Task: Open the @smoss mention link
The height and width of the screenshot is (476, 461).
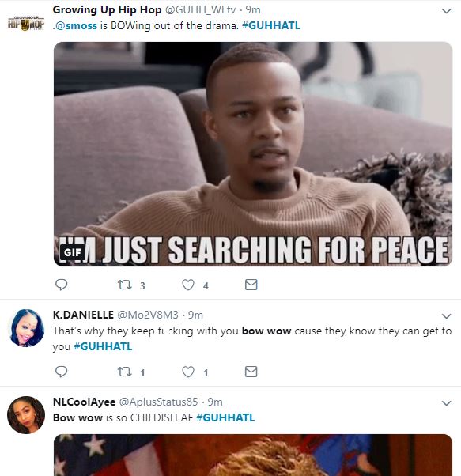Action: tap(76, 25)
